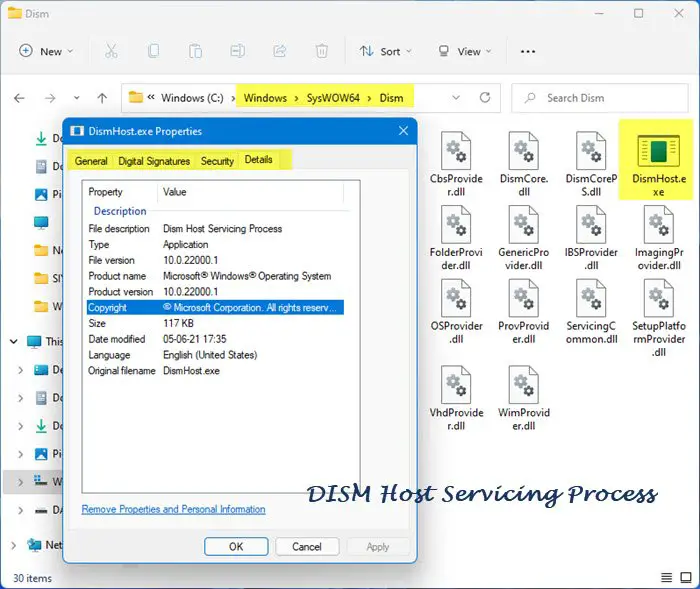Open the Security tab
Screen dimensions: 700x589
pyautogui.click(x=217, y=161)
